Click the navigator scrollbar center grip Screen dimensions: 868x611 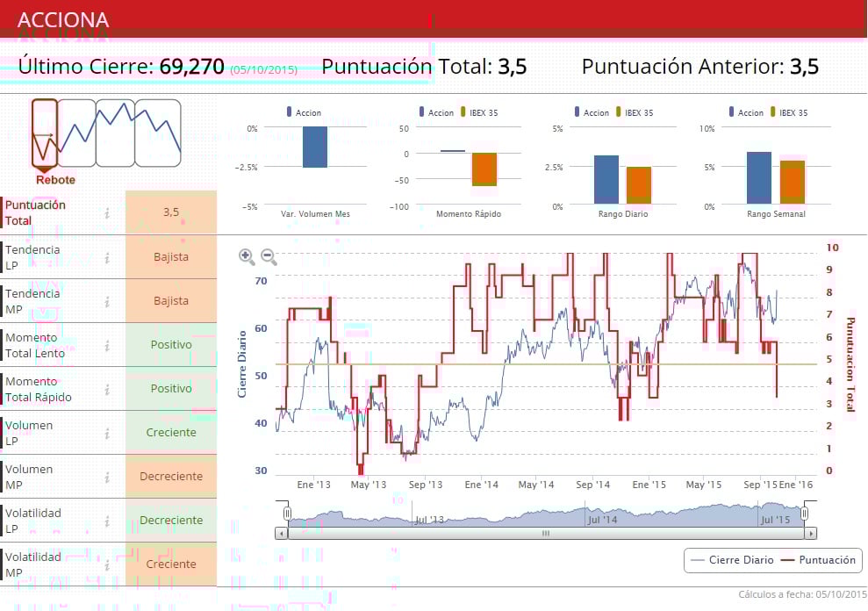tap(546, 534)
